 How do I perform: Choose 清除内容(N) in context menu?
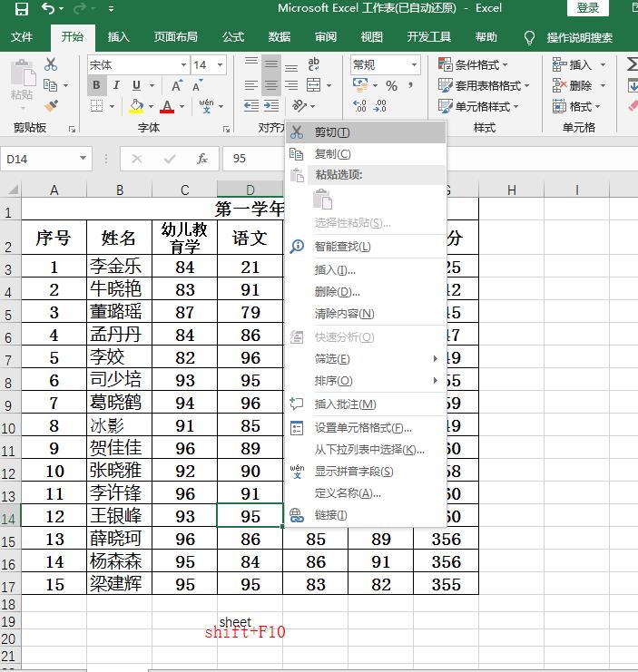click(366, 314)
